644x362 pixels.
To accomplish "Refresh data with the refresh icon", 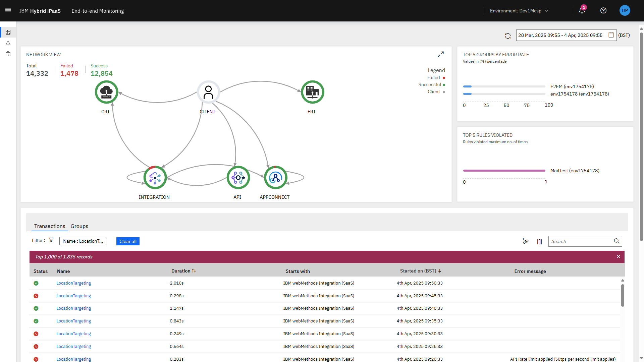I will (508, 35).
